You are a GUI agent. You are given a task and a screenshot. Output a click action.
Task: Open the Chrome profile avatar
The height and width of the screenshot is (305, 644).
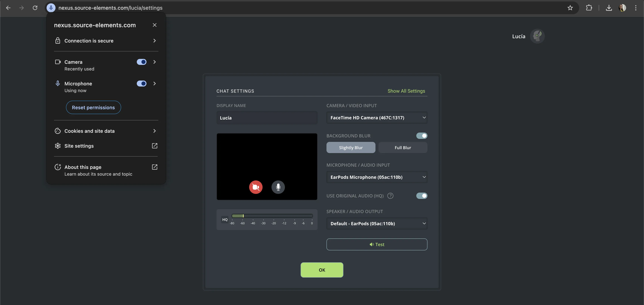click(622, 8)
